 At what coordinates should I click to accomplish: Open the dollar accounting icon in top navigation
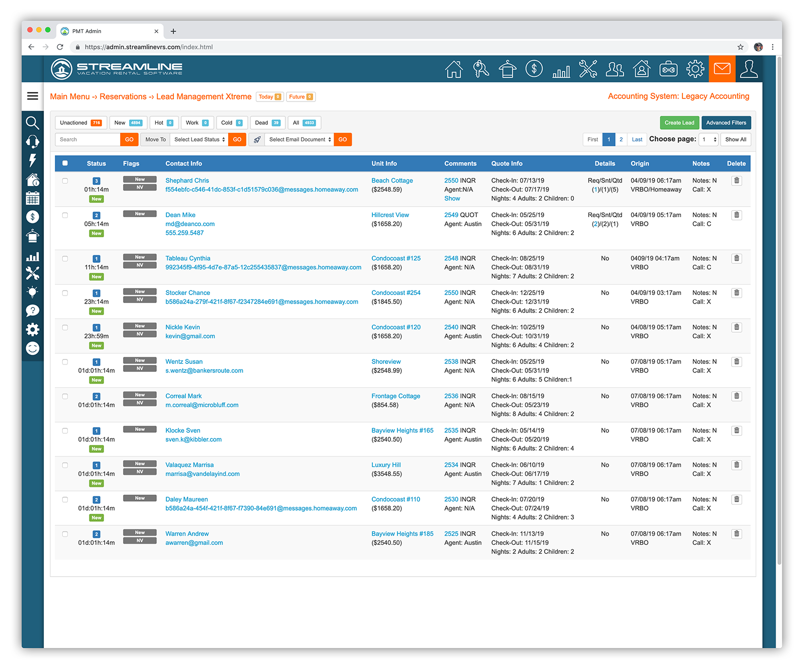click(x=534, y=69)
